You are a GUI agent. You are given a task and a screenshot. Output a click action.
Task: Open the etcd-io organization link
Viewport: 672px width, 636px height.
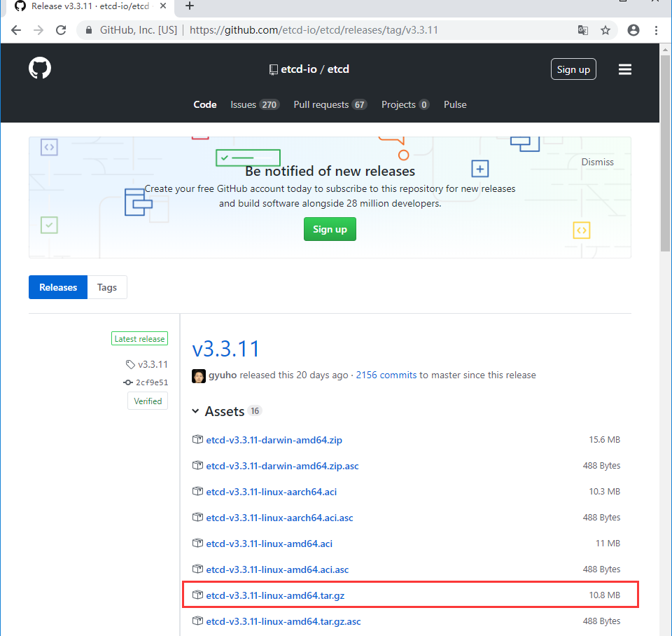click(299, 69)
